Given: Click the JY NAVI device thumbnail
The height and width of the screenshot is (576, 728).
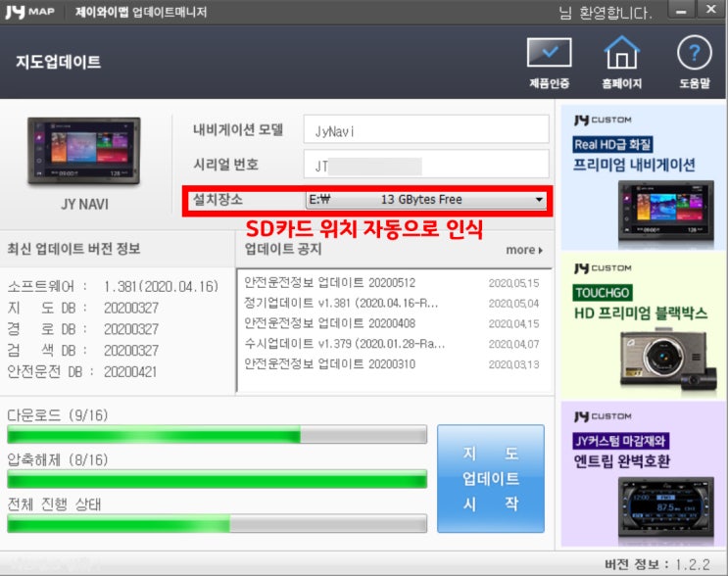Looking at the screenshot, I should 84,152.
